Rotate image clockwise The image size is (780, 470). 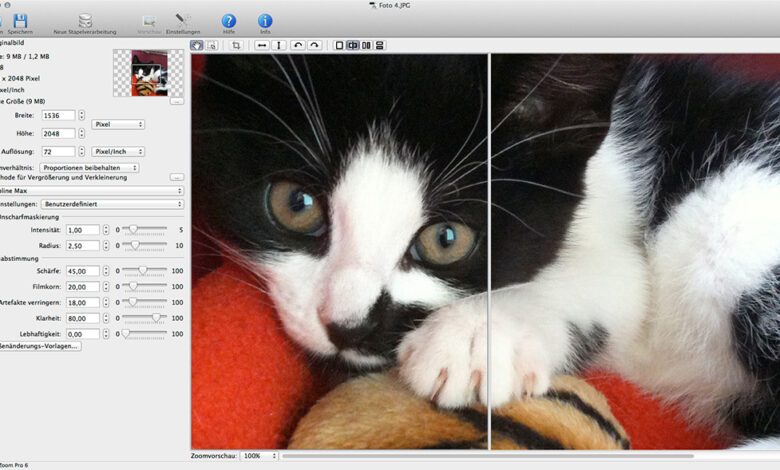(314, 45)
